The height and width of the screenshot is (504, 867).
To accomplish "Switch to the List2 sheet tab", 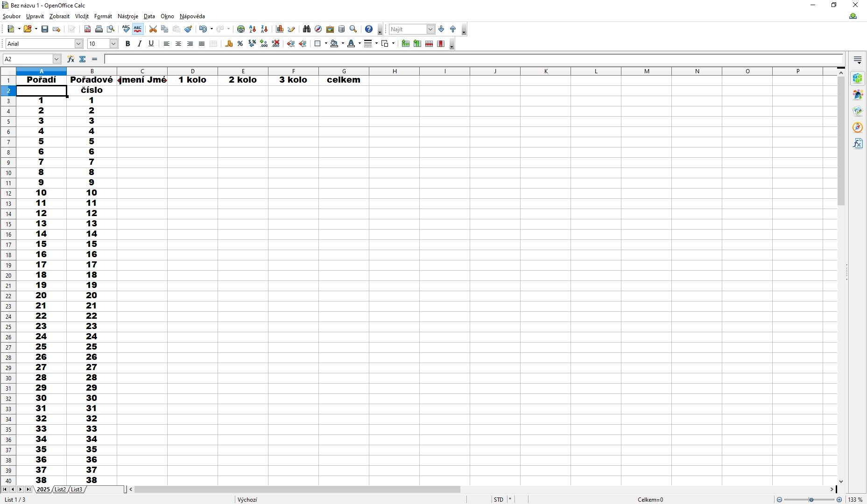I will tap(60, 489).
